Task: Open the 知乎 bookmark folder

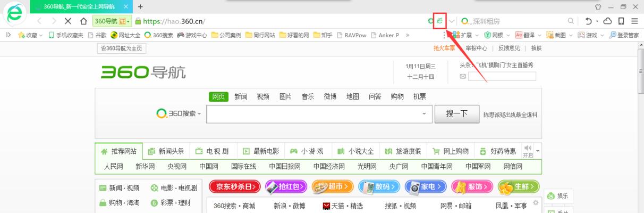Action: [x=324, y=35]
